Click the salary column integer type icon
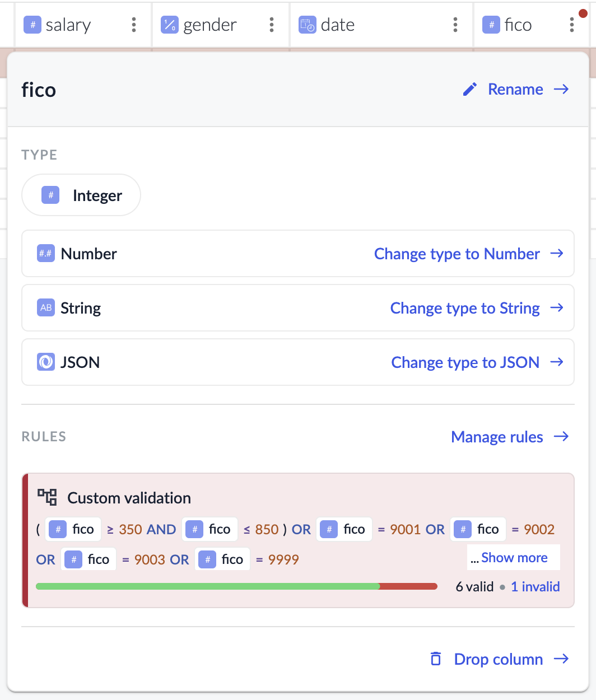The height and width of the screenshot is (700, 596). [32, 25]
